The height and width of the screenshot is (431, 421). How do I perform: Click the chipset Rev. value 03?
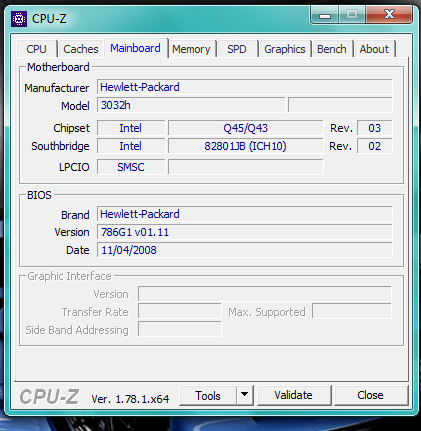[x=375, y=128]
